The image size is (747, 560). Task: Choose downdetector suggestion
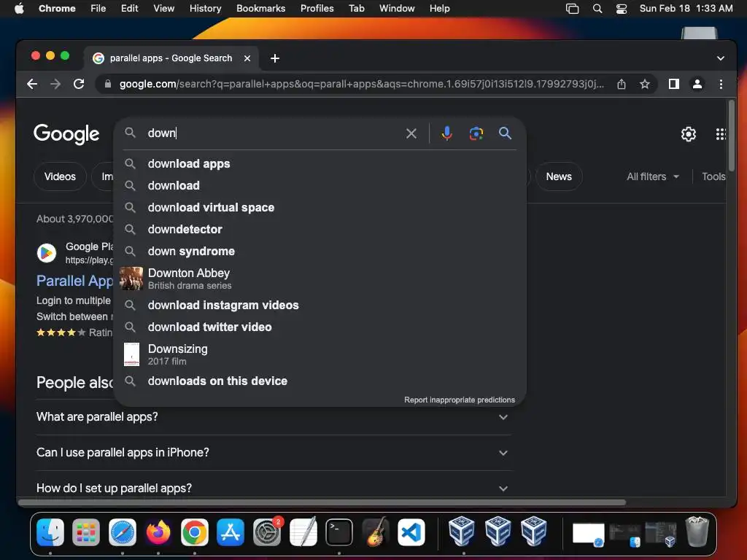[320, 230]
